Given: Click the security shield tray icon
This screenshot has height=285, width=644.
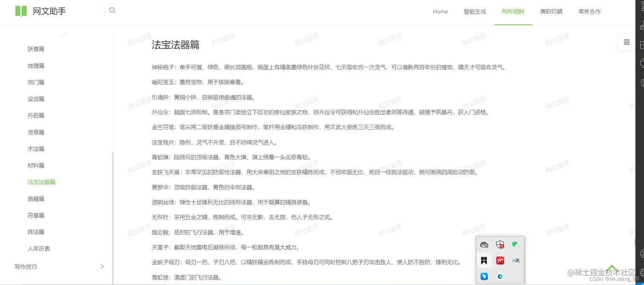Looking at the screenshot, I should point(500,244).
